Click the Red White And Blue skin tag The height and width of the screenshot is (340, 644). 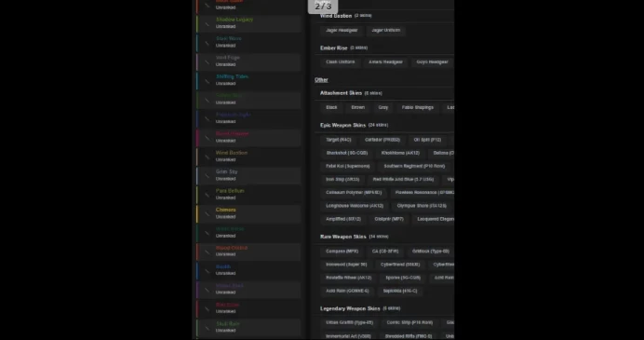coord(403,180)
